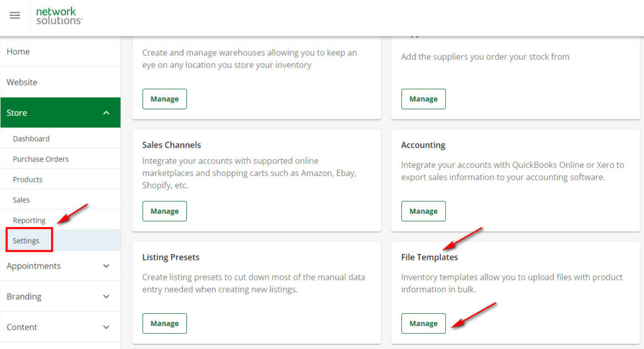This screenshot has width=644, height=349.
Task: Click Manage under Accounting
Action: point(423,211)
